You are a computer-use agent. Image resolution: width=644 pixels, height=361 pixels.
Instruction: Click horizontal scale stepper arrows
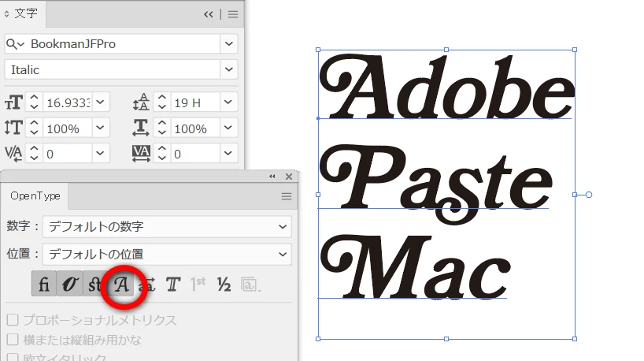162,128
